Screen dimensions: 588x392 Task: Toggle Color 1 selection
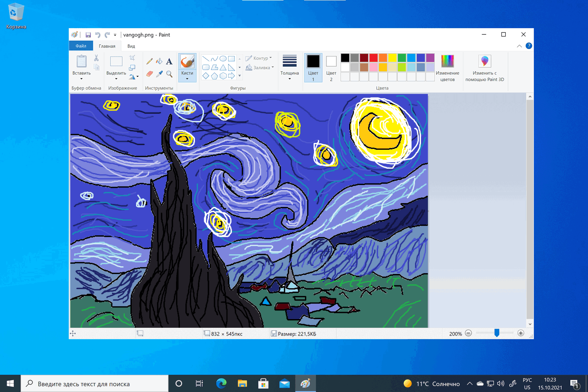(x=313, y=68)
